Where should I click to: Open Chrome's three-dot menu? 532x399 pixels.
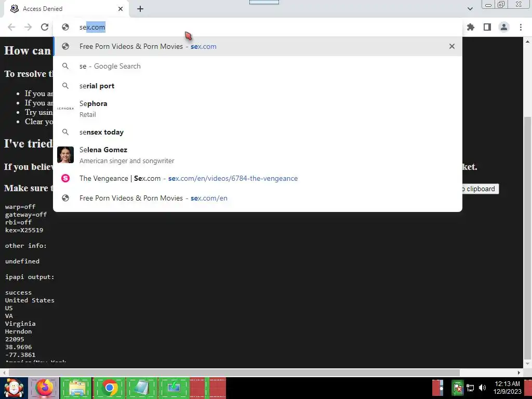[x=521, y=27]
